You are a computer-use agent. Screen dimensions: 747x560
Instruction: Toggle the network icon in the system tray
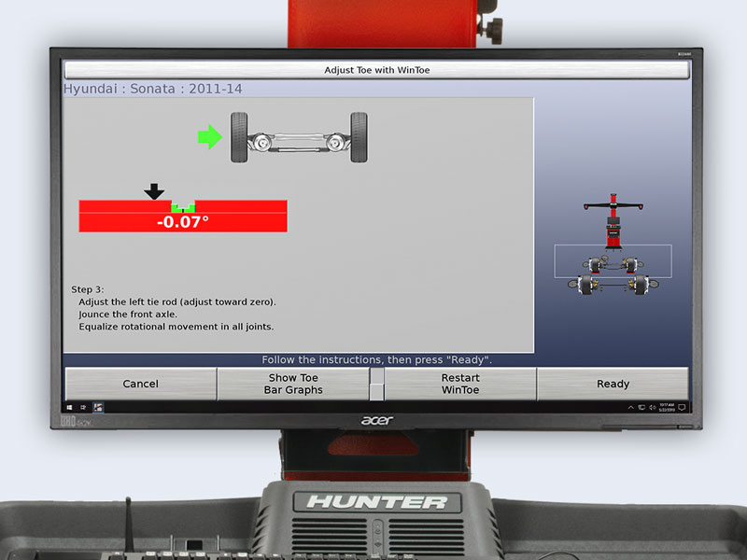641,407
